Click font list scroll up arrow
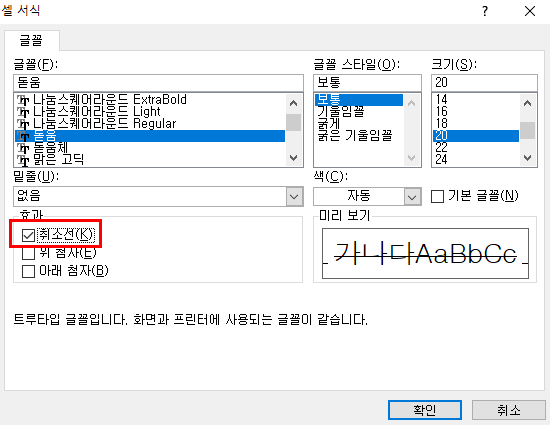This screenshot has width=550, height=425. (x=294, y=103)
